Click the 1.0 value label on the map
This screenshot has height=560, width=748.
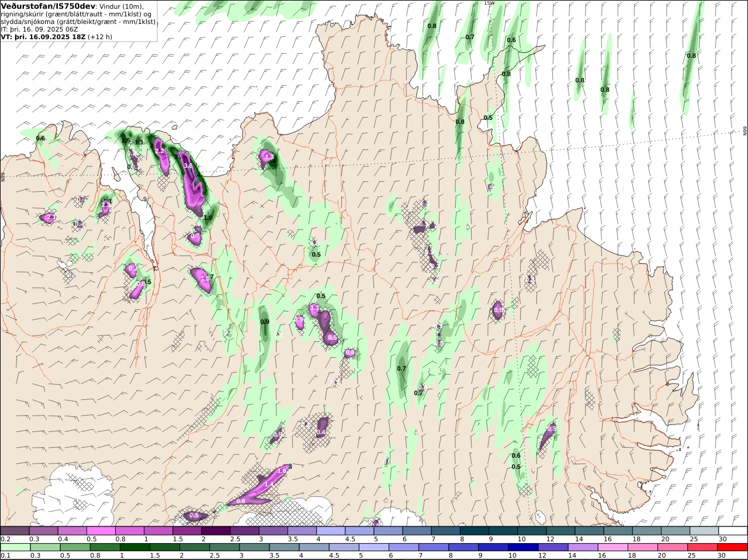208,217
